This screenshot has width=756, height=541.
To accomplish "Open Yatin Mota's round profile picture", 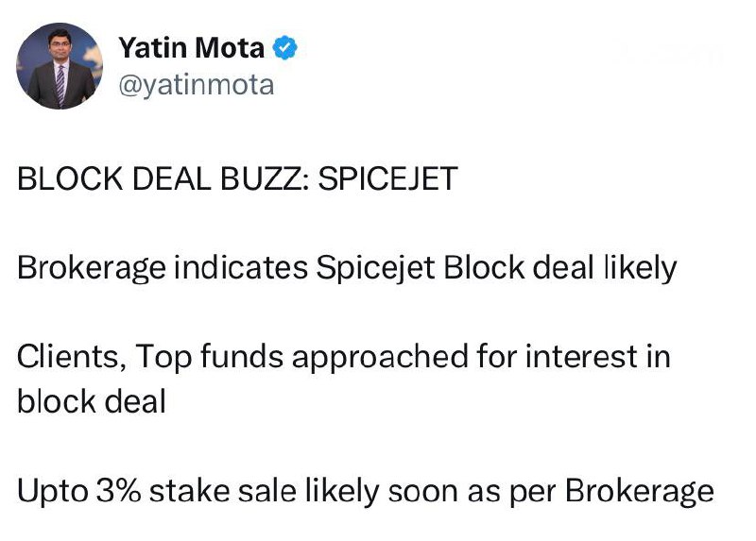I will (x=60, y=66).
